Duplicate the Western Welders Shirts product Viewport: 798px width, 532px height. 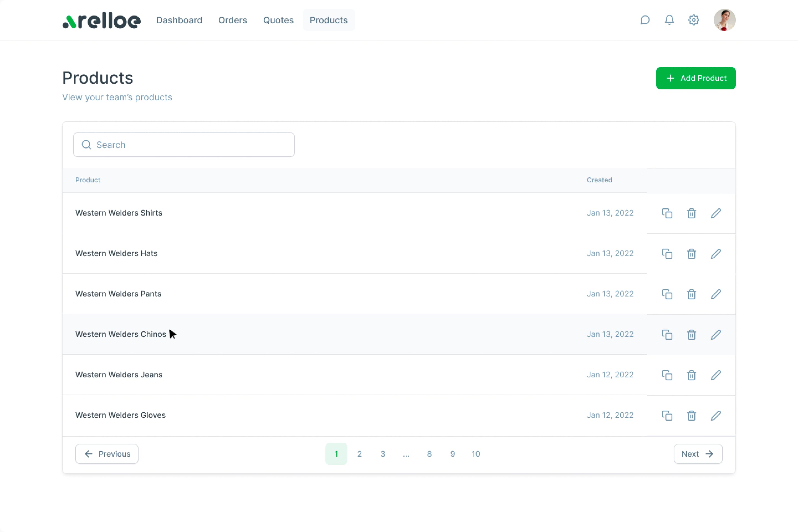pos(667,213)
